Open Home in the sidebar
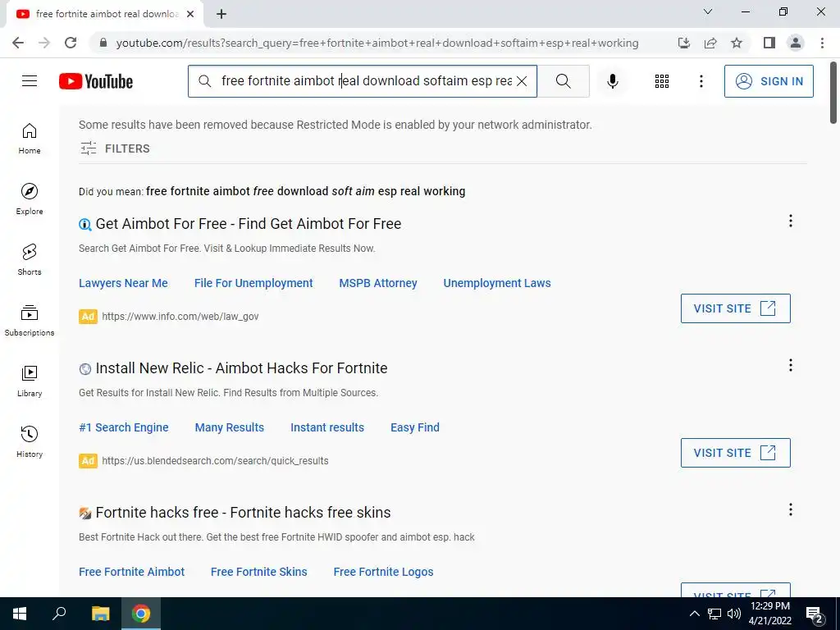840x630 pixels. tap(30, 138)
